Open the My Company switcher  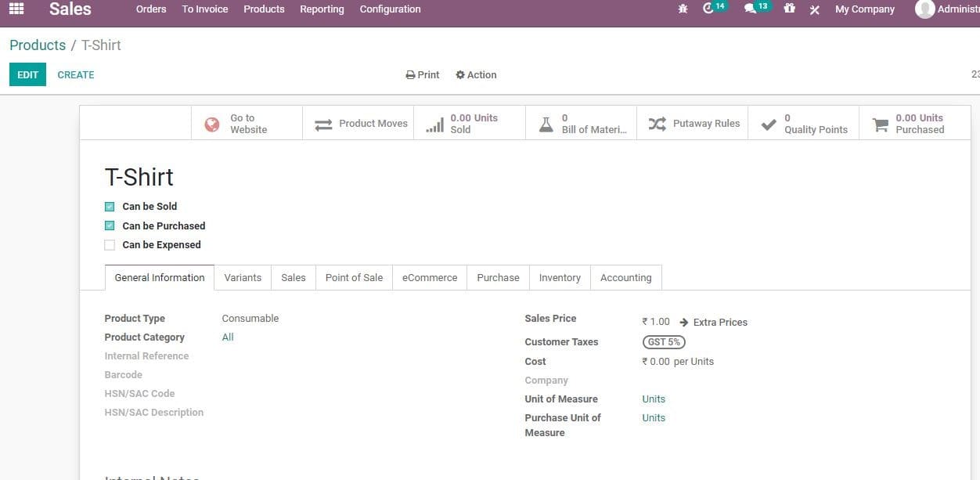864,9
